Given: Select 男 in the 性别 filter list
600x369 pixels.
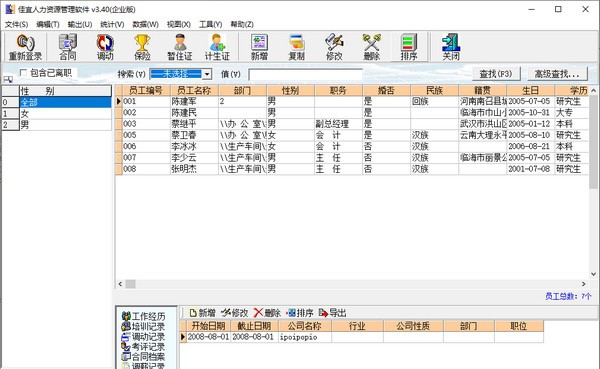Looking at the screenshot, I should (65, 125).
